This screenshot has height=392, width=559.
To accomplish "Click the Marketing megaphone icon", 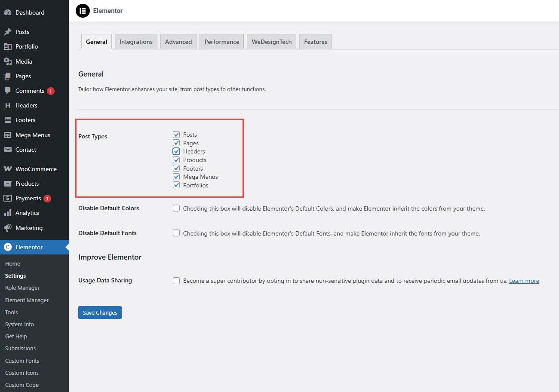I will tap(8, 228).
